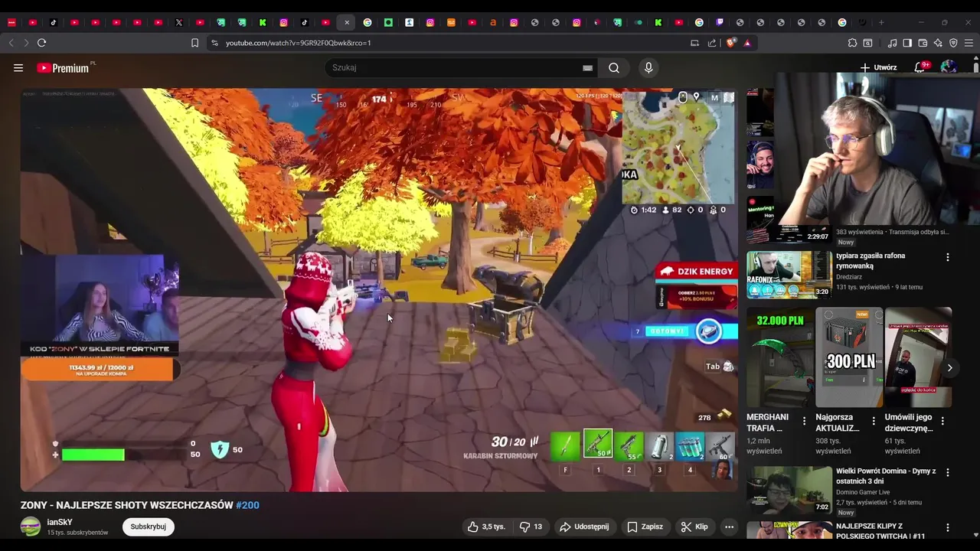This screenshot has width=980, height=551.
Task: Open the YouTube hamburger guide menu
Action: pos(18,68)
